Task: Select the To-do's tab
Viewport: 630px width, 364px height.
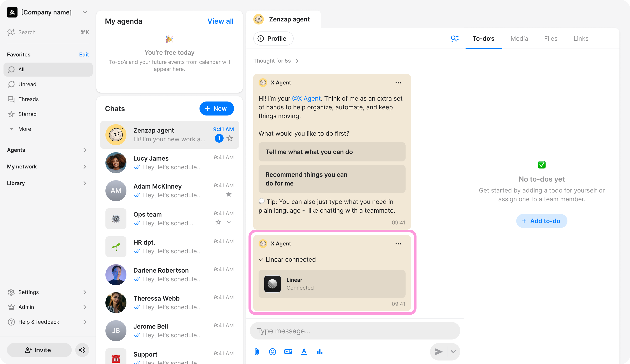Action: click(483, 38)
